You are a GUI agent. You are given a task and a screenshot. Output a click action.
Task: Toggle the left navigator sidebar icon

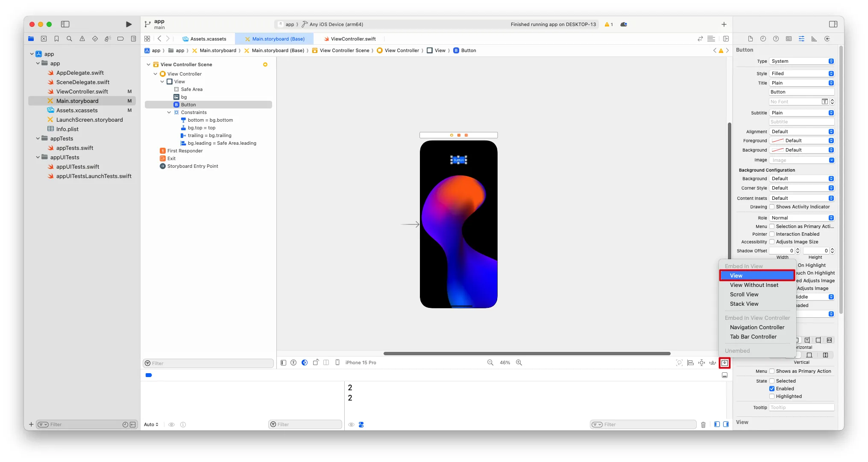point(65,24)
